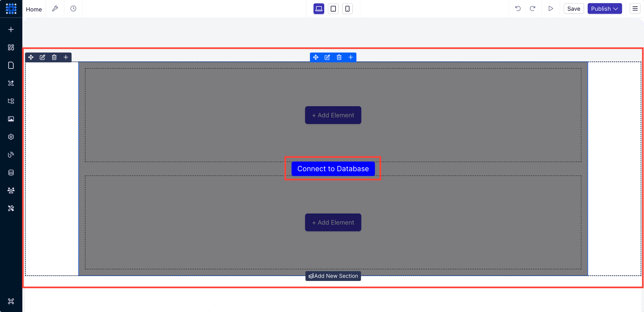Click the upper Add Element button
Viewport: 644px width, 312px height.
pyautogui.click(x=333, y=115)
